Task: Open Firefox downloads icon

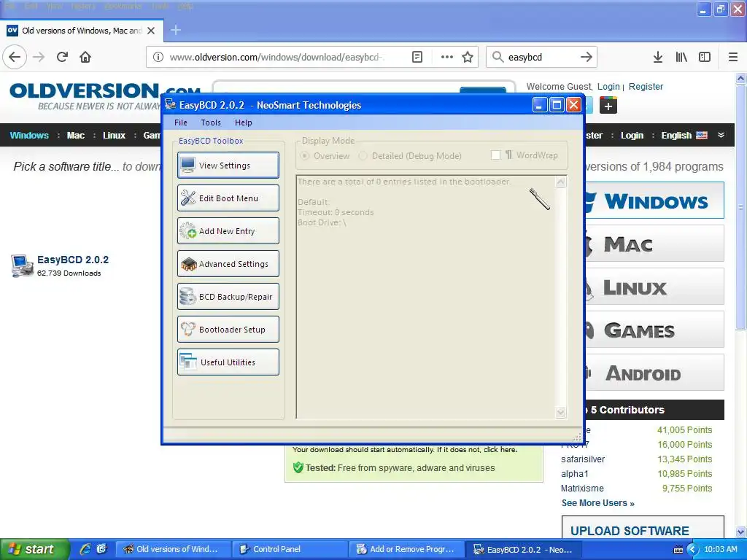Action: click(x=658, y=57)
